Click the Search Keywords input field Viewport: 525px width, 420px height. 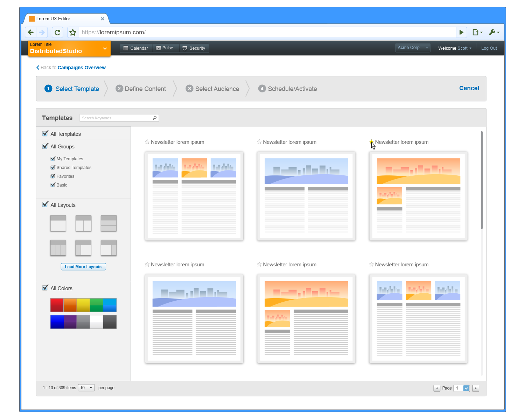coord(119,118)
